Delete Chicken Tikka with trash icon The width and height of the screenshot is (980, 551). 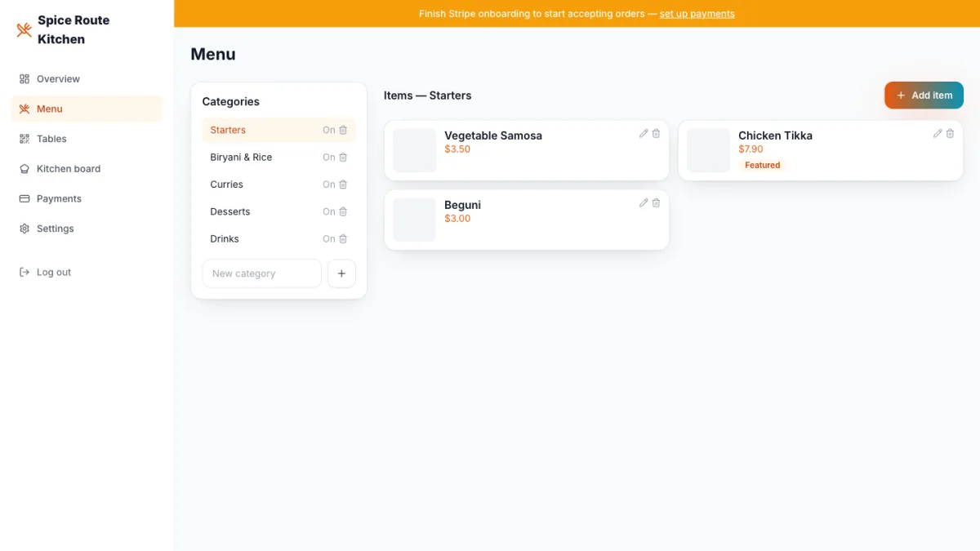click(950, 133)
